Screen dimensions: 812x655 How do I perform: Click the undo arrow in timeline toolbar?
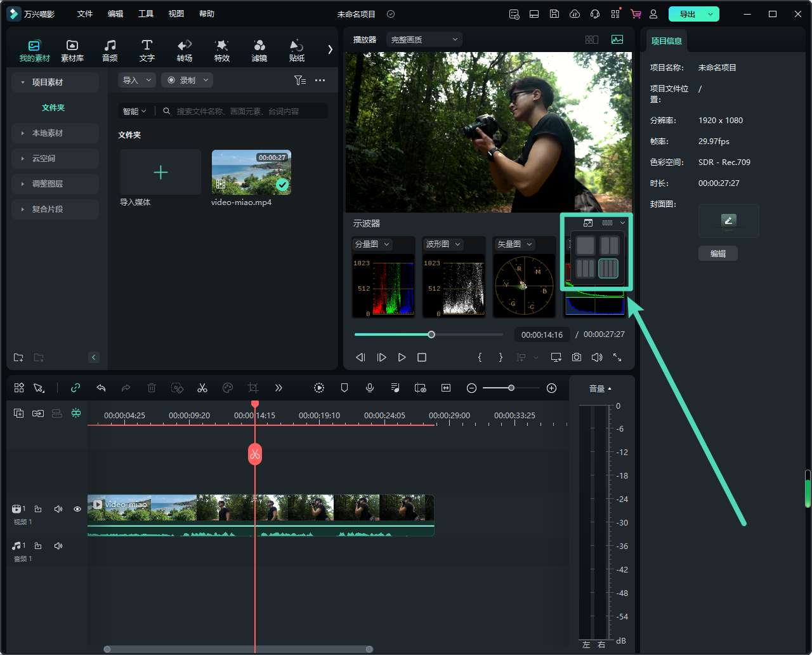tap(101, 388)
